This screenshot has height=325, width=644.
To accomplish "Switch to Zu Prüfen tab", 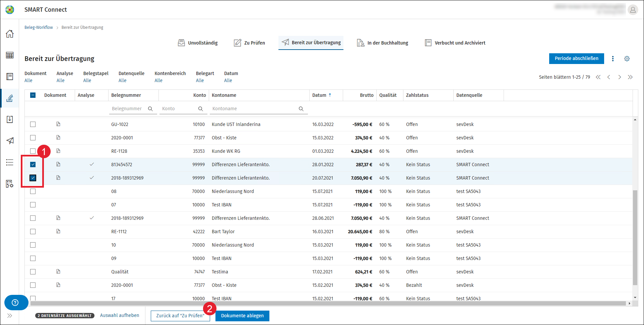I will (x=249, y=43).
